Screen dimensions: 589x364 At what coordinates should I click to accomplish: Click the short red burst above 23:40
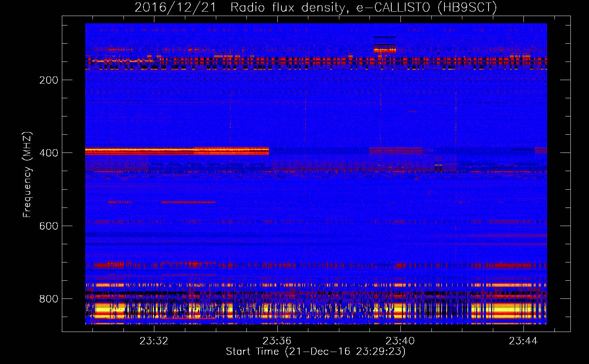coord(384,50)
